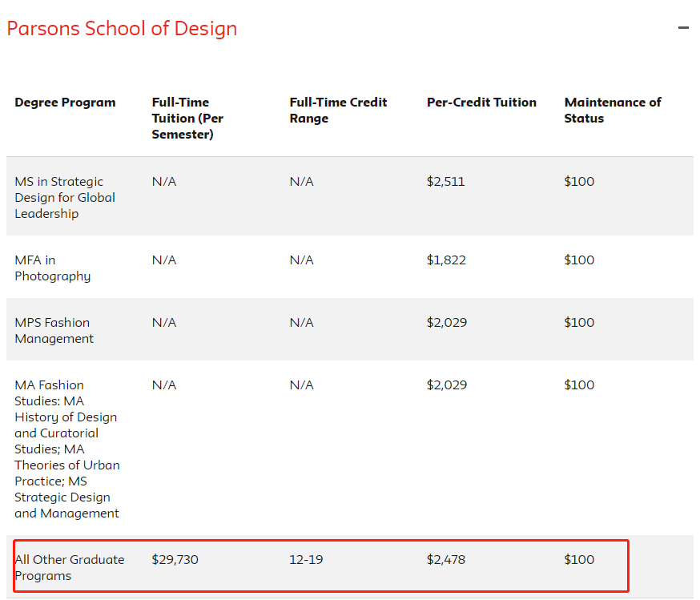
Task: Click the $2,511 per-credit tuition value
Action: tap(445, 182)
